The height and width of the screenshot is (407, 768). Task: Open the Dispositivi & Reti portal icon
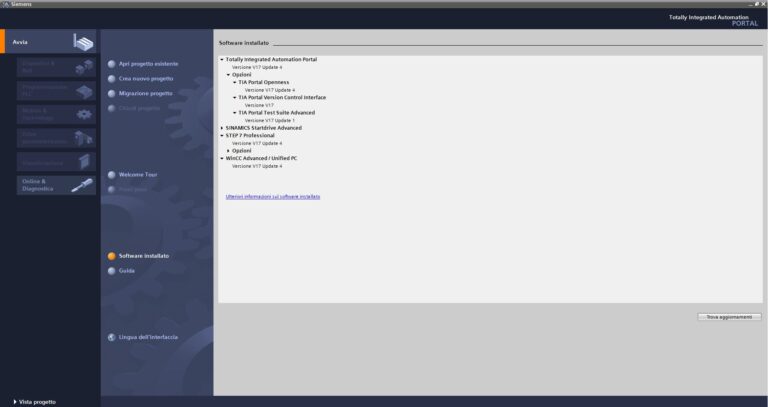click(84, 67)
